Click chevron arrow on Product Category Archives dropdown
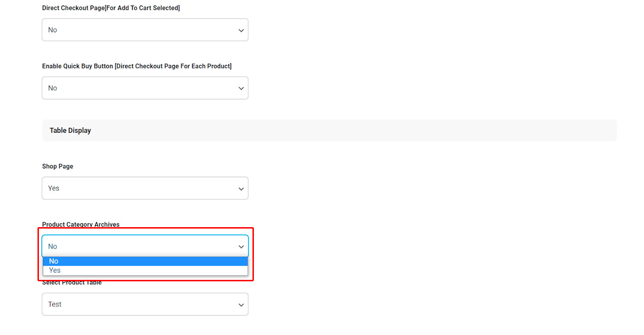644x335 pixels. pos(241,247)
